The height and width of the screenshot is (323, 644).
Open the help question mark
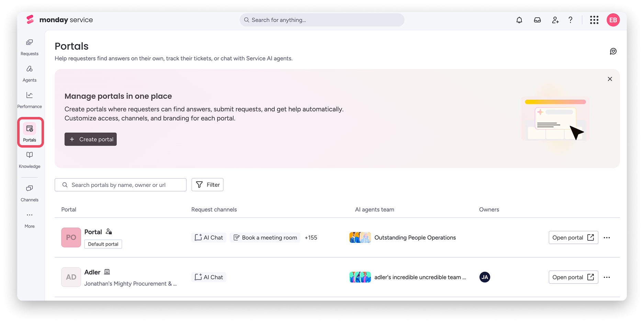(570, 20)
